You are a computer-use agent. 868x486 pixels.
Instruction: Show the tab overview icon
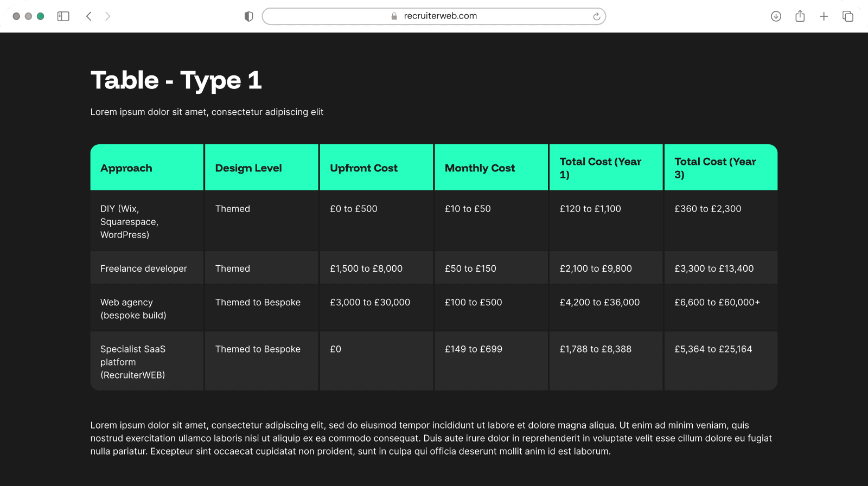tap(848, 16)
